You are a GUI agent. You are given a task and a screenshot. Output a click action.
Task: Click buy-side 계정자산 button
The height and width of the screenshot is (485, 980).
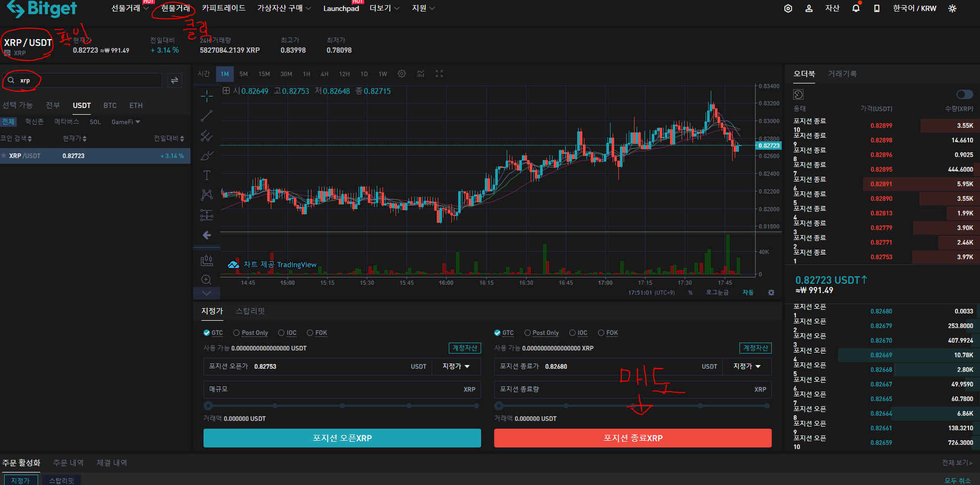coord(465,348)
